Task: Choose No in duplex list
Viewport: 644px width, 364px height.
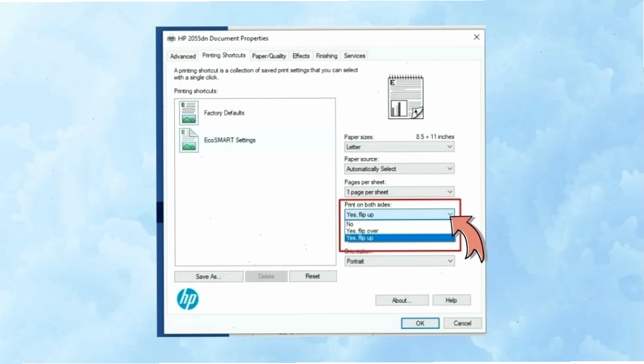Action: tap(399, 224)
